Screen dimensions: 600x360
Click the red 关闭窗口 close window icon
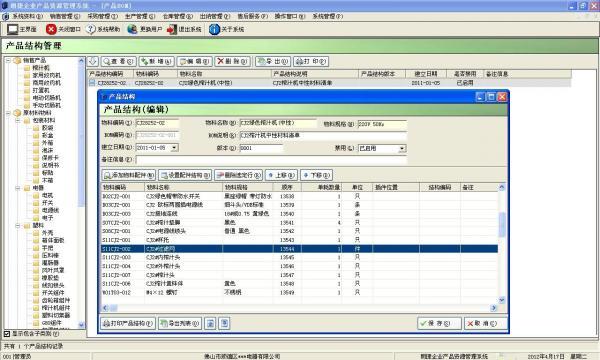click(x=51, y=29)
